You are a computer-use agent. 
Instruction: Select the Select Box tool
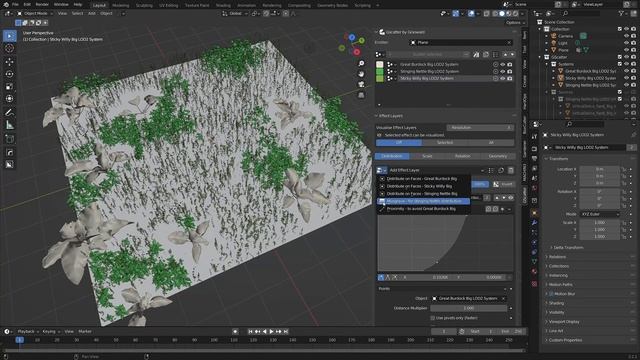(x=10, y=36)
